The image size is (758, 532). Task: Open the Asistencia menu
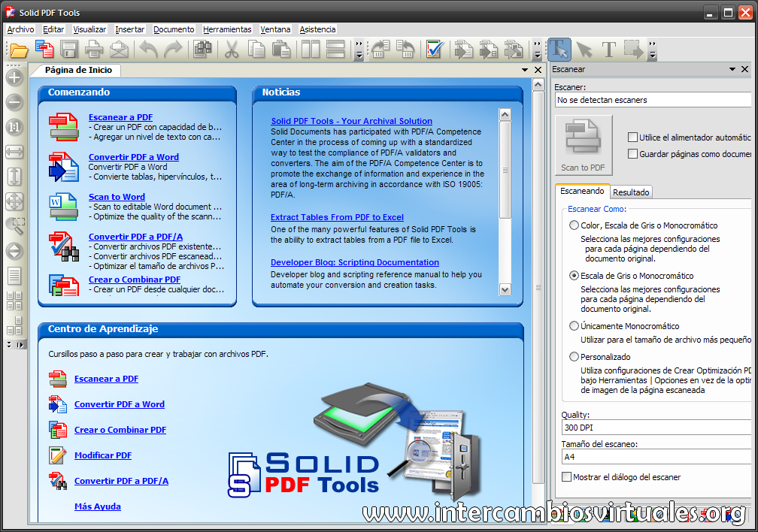tap(317, 29)
